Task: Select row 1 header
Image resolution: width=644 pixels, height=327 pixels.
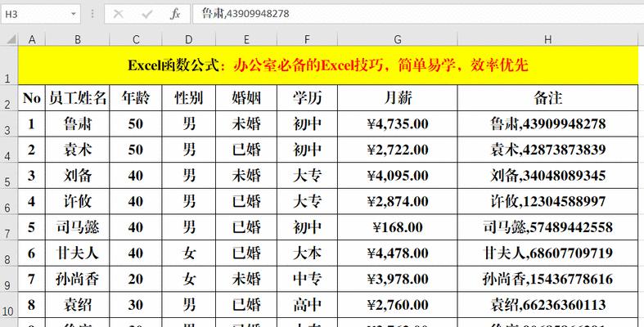Action: pyautogui.click(x=9, y=65)
